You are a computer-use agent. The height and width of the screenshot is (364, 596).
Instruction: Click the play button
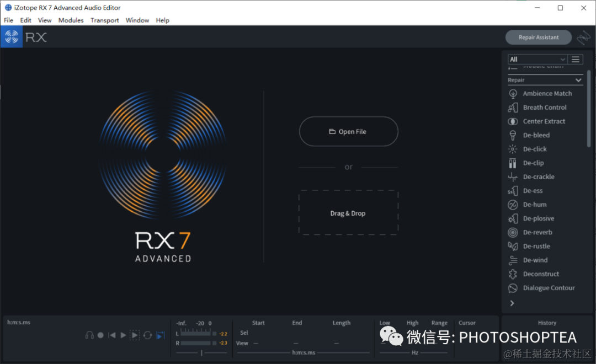click(x=123, y=335)
